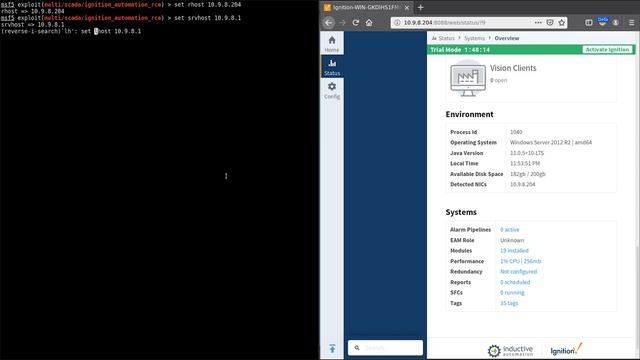The image size is (640, 360).
Task: Click the Ignition logo in footer
Action: pos(566,349)
